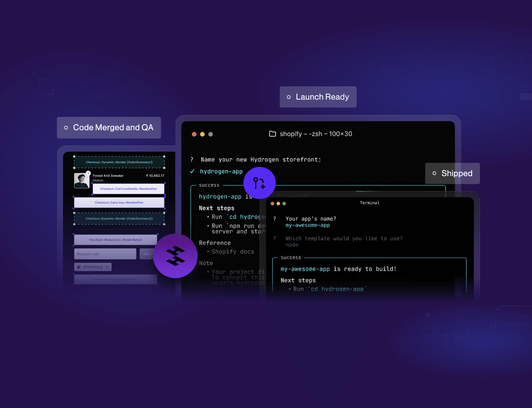Click the 'success' label in Terminal window
Viewport: 532px width, 408px height.
point(291,258)
